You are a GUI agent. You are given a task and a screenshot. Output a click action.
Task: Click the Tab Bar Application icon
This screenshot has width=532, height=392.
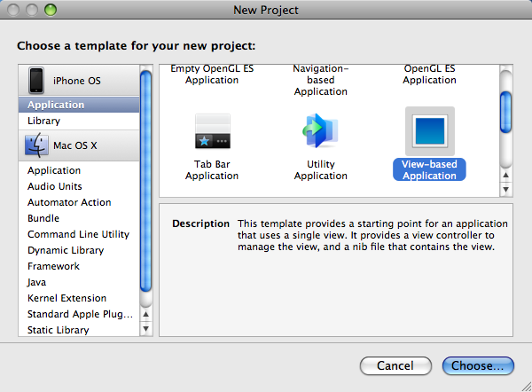[212, 131]
